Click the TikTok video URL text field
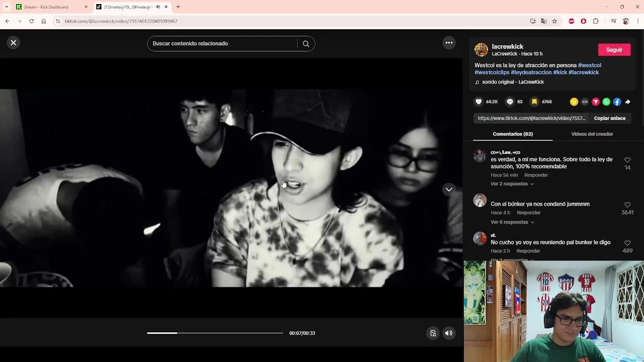Image resolution: width=644 pixels, height=362 pixels. (531, 118)
